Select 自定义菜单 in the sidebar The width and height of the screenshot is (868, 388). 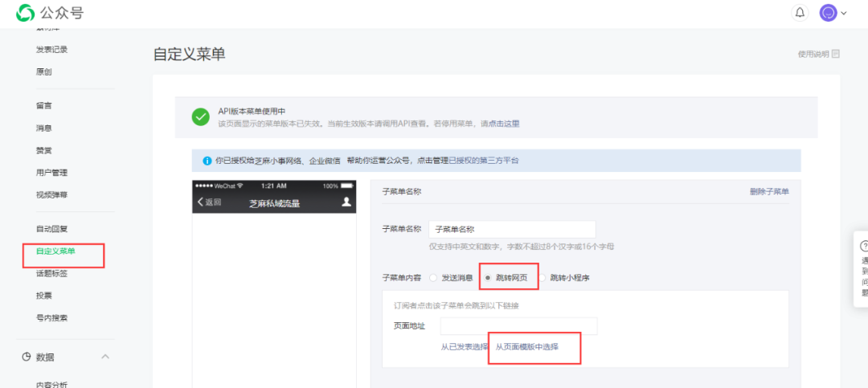tap(56, 251)
